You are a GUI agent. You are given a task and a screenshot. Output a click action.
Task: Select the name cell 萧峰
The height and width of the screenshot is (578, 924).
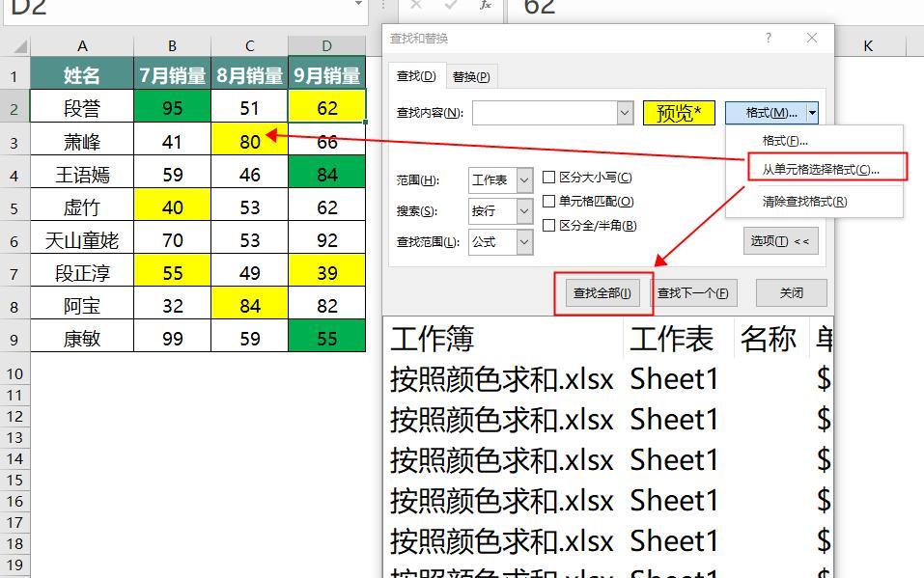point(82,140)
